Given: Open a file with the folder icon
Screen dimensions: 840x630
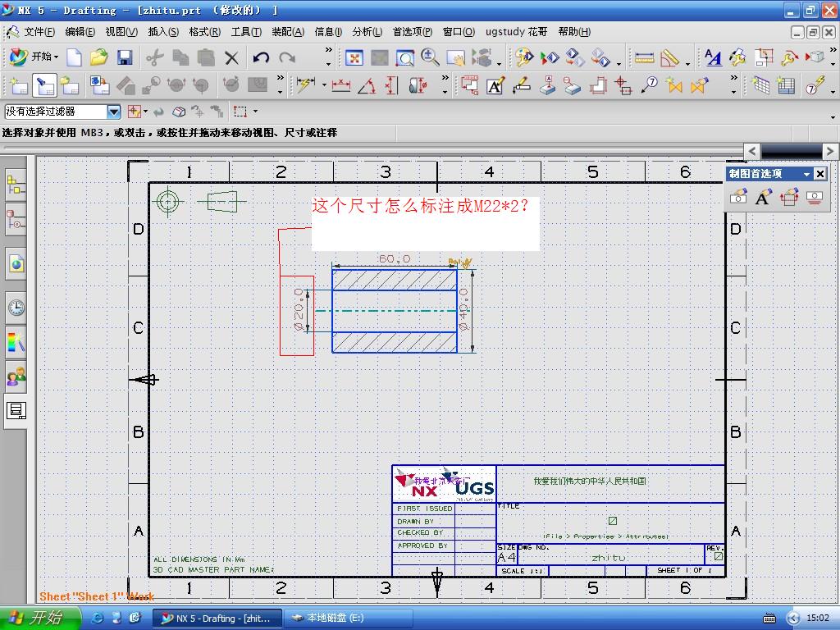Looking at the screenshot, I should click(x=99, y=57).
